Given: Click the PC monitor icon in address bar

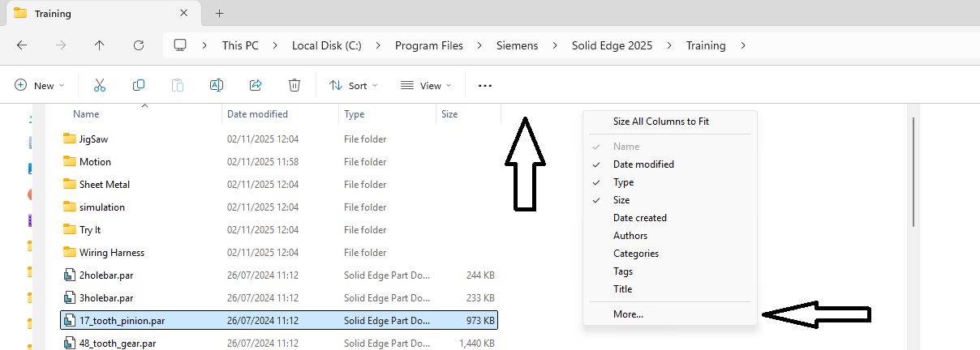Looking at the screenshot, I should tap(180, 45).
